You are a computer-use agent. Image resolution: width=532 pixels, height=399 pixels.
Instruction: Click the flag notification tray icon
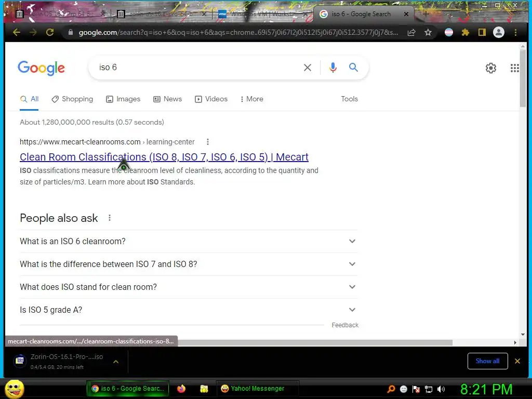pyautogui.click(x=416, y=389)
